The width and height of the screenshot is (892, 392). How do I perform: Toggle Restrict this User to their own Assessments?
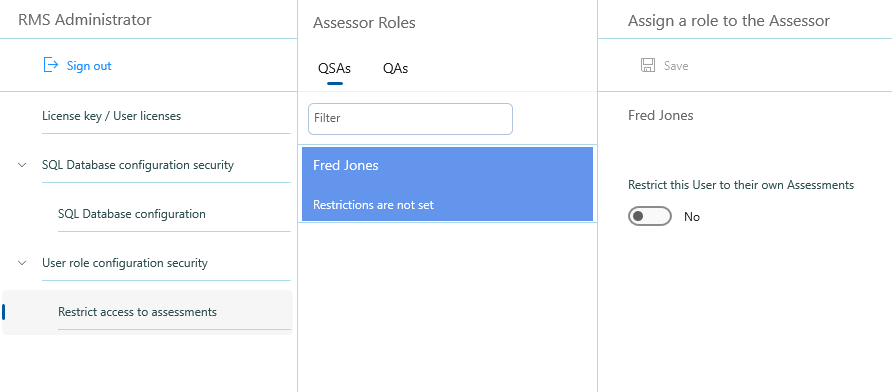(x=650, y=217)
